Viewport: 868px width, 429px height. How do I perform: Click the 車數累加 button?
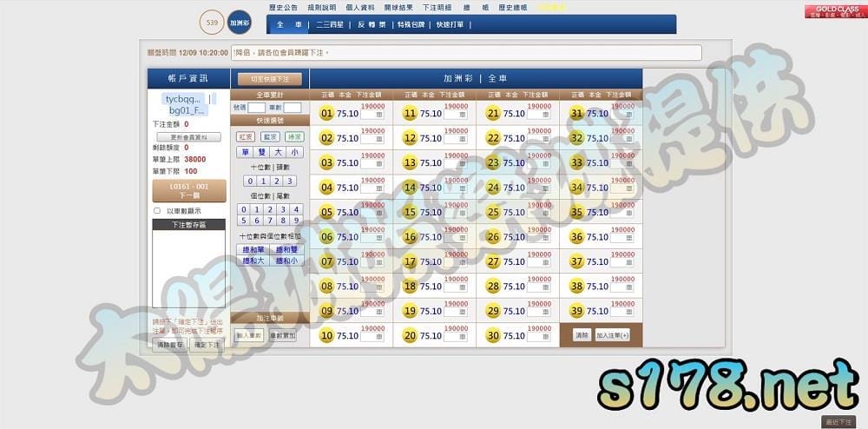(x=282, y=335)
